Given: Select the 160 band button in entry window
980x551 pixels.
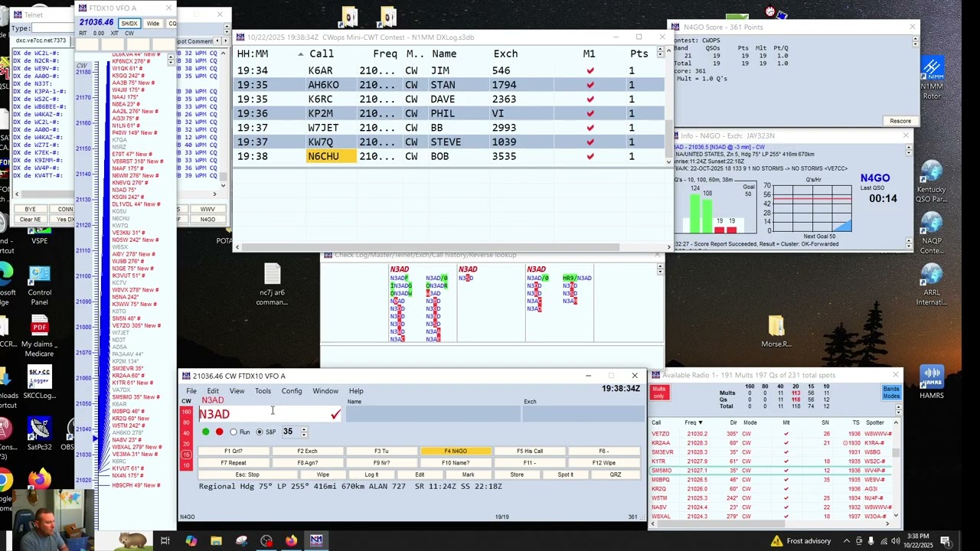Looking at the screenshot, I should pos(186,412).
